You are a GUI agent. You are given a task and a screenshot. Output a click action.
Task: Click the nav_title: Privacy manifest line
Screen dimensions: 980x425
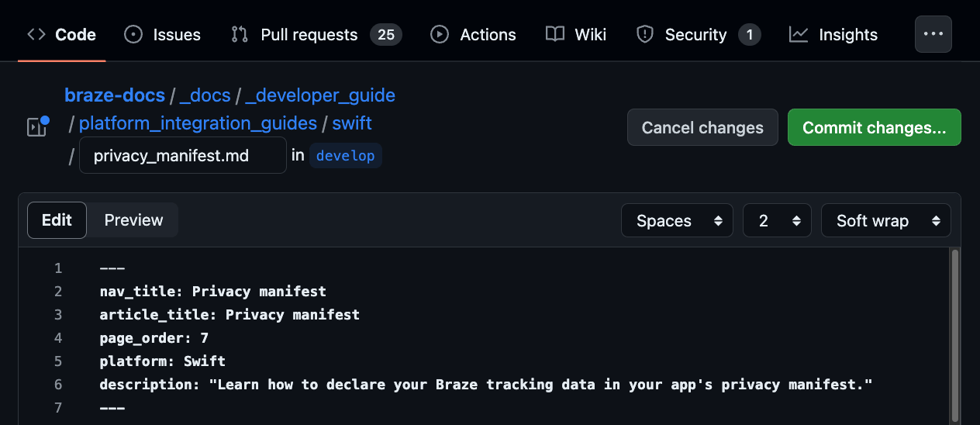click(213, 292)
